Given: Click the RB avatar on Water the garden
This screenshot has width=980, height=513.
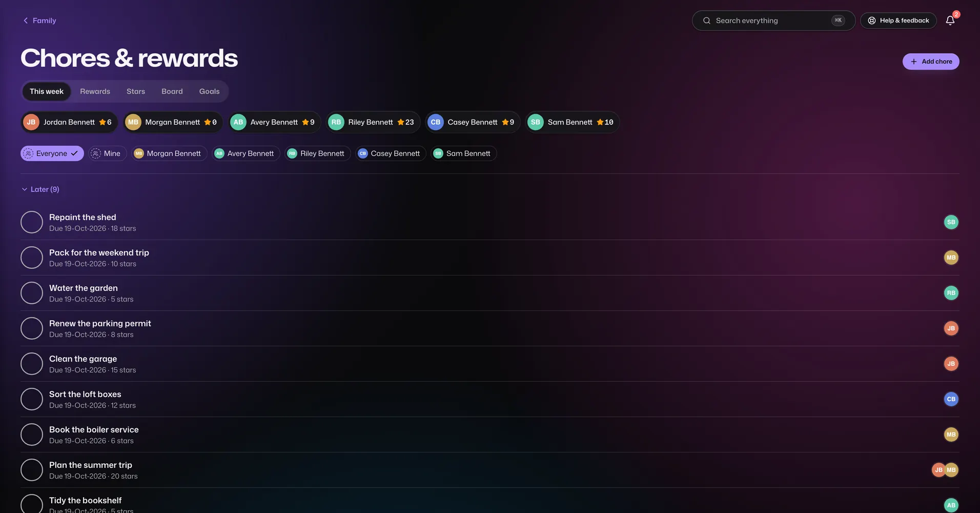Looking at the screenshot, I should click(951, 293).
